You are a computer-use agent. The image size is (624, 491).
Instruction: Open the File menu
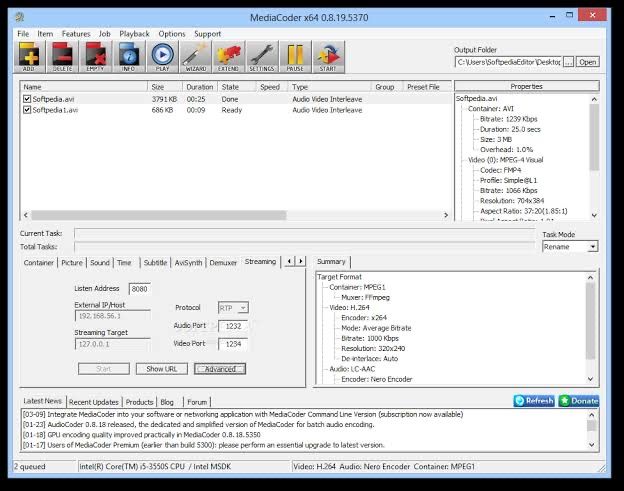coord(23,34)
